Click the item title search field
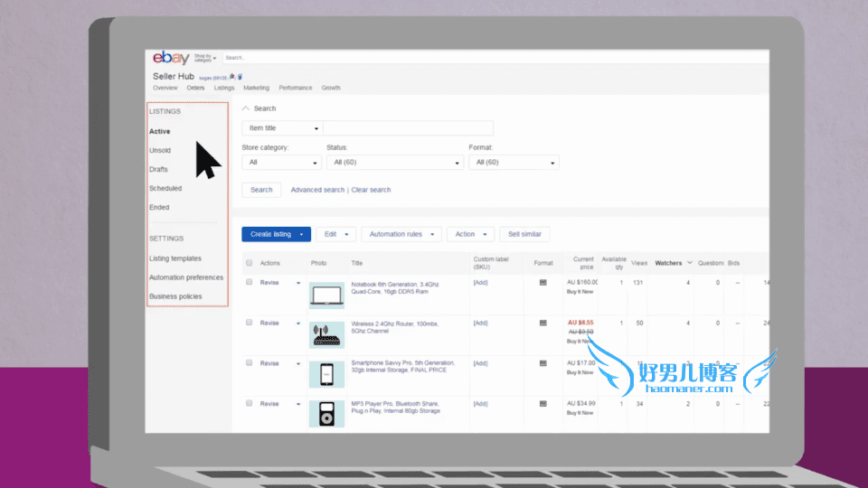The image size is (868, 488). coord(408,128)
